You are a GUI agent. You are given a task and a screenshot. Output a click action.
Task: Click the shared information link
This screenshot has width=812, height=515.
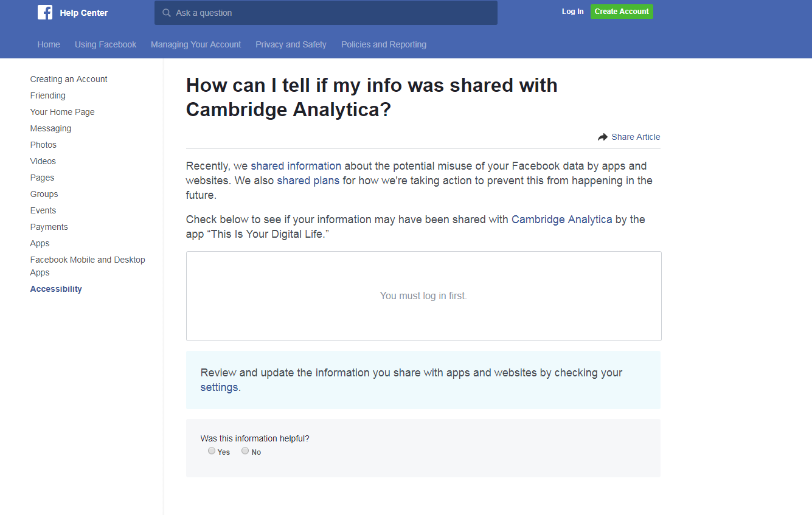coord(296,166)
